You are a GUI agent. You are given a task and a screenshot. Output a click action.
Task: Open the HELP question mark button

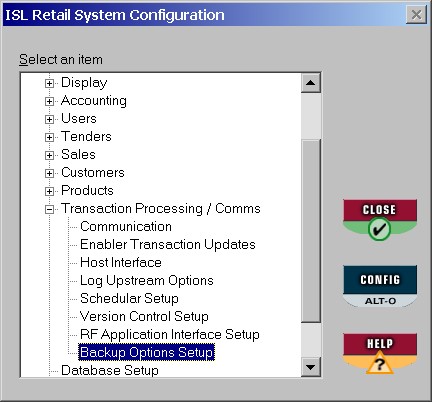pos(380,354)
